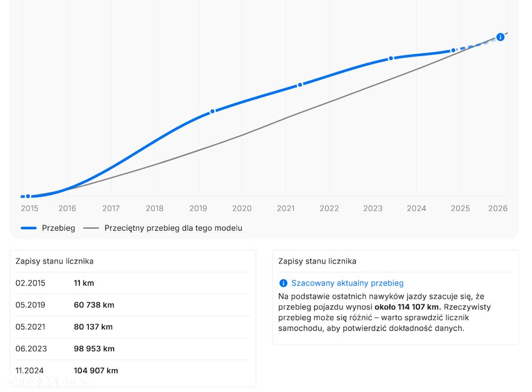Select the 2019 data point on the blue line

212,111
